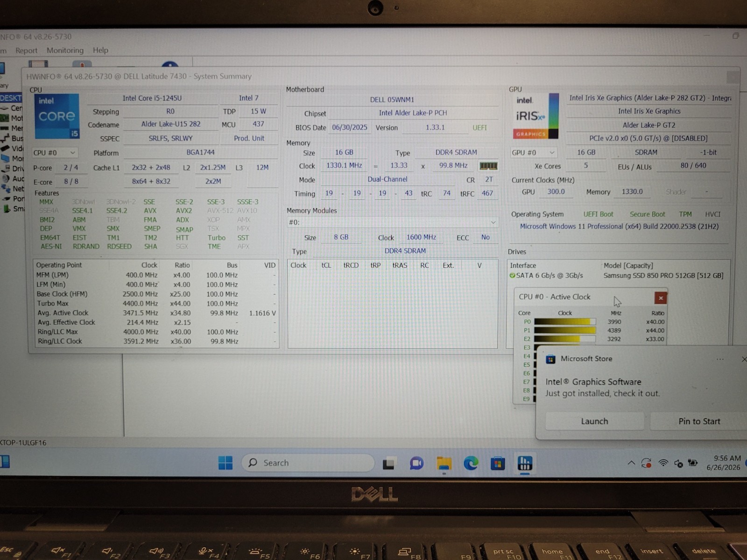Click the Windows 11 Professional OS line
This screenshot has height=560, width=747.
click(619, 226)
